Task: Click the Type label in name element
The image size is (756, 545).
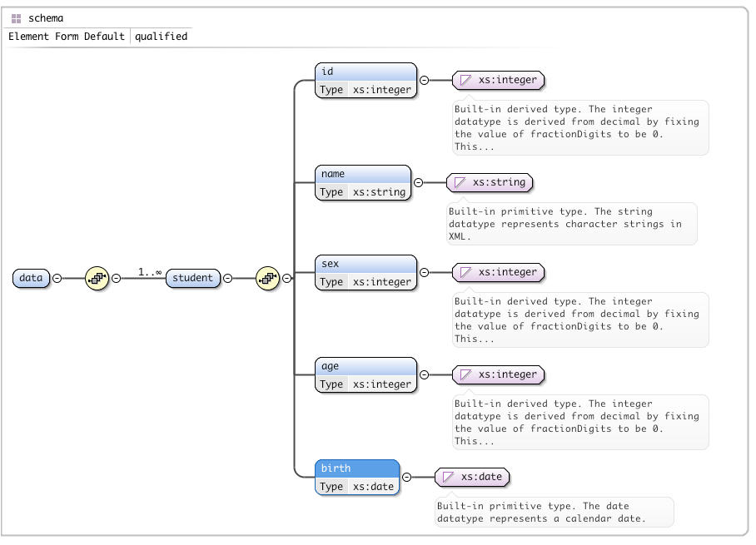Action: [331, 191]
